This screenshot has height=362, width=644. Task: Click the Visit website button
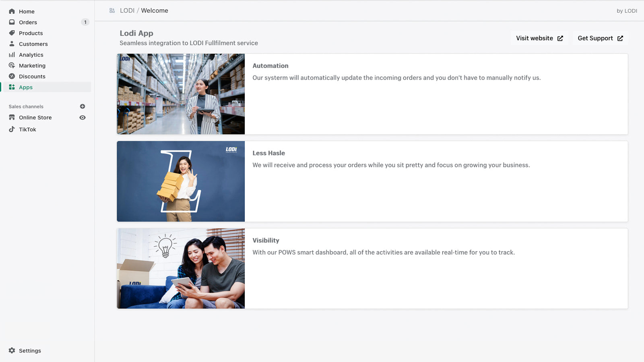539,38
